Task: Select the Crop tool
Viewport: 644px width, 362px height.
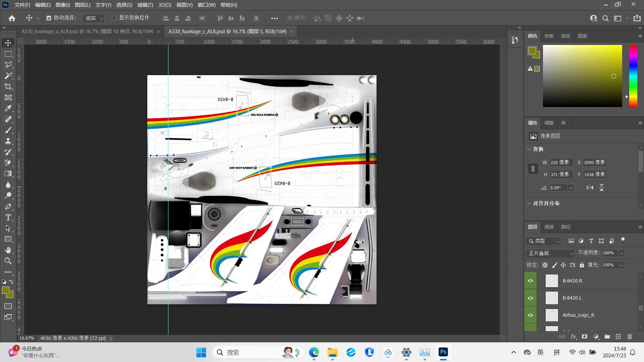Action: point(8,87)
